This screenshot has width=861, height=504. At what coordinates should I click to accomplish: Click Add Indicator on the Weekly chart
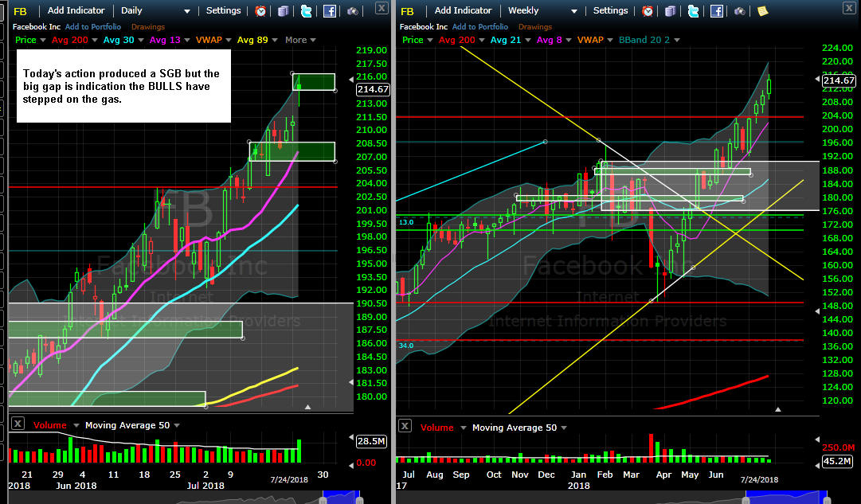(463, 10)
